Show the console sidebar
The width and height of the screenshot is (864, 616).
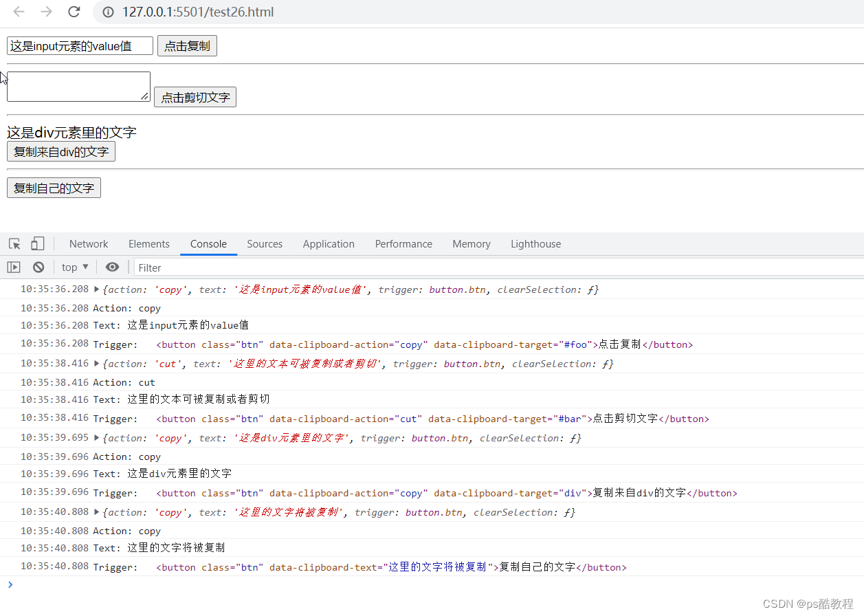click(13, 267)
